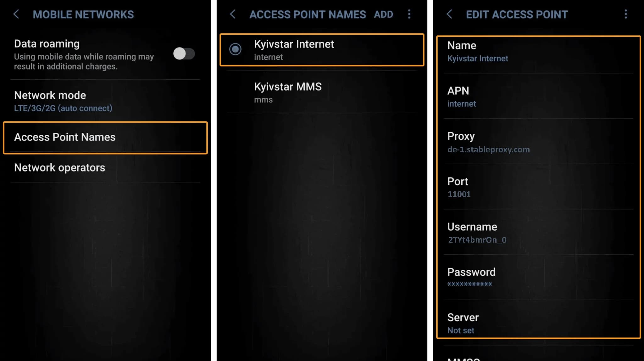
Task: Expand the Network operators option
Action: [x=60, y=167]
